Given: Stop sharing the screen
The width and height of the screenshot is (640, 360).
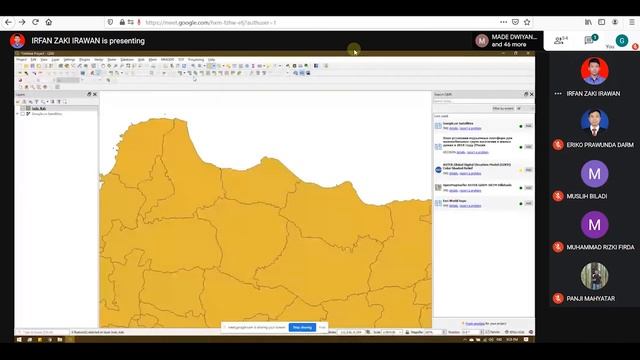Looking at the screenshot, I should tap(302, 327).
